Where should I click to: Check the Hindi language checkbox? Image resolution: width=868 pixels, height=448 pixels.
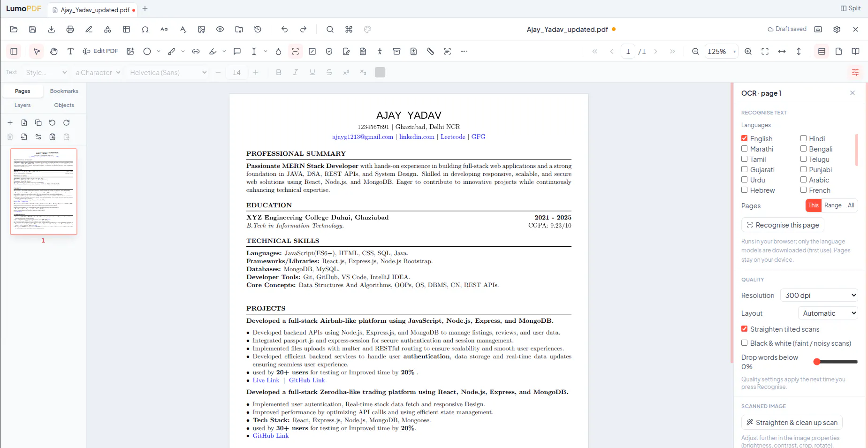coord(804,138)
